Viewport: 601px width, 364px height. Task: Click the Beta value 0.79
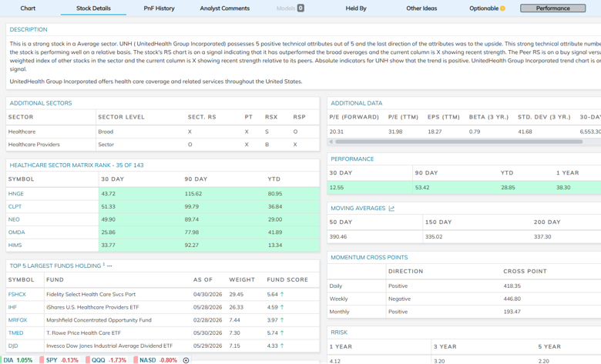[475, 132]
